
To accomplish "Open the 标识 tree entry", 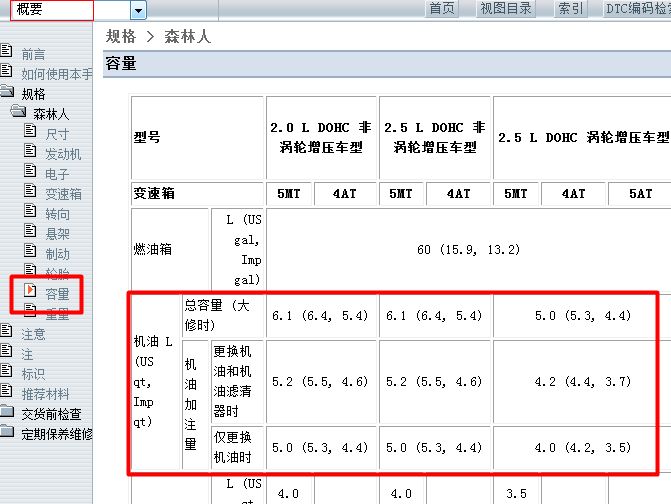I will pos(33,374).
